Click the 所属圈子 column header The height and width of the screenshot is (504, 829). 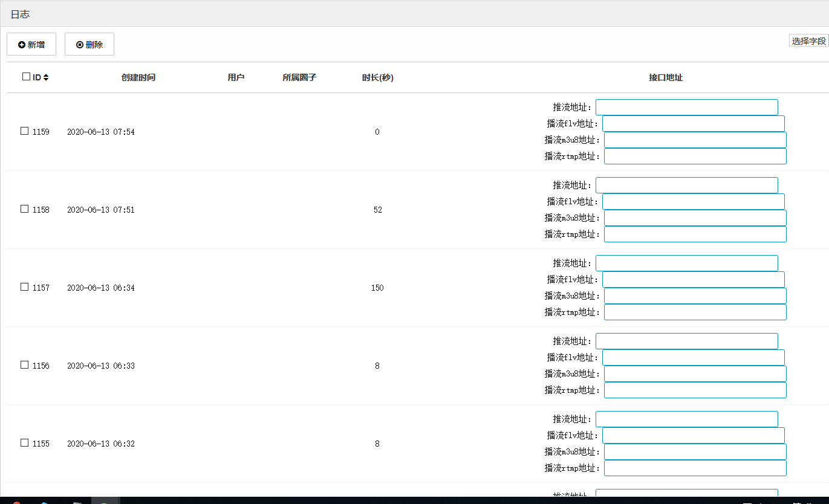tap(299, 77)
